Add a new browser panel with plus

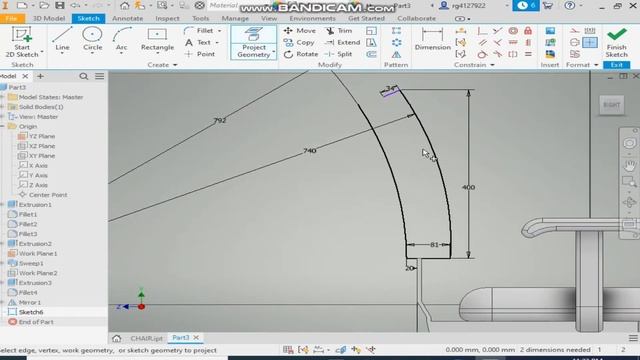pos(40,76)
